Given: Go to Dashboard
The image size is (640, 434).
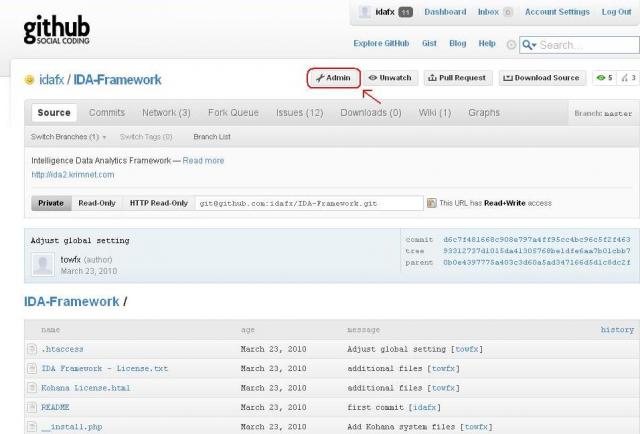Looking at the screenshot, I should (445, 12).
